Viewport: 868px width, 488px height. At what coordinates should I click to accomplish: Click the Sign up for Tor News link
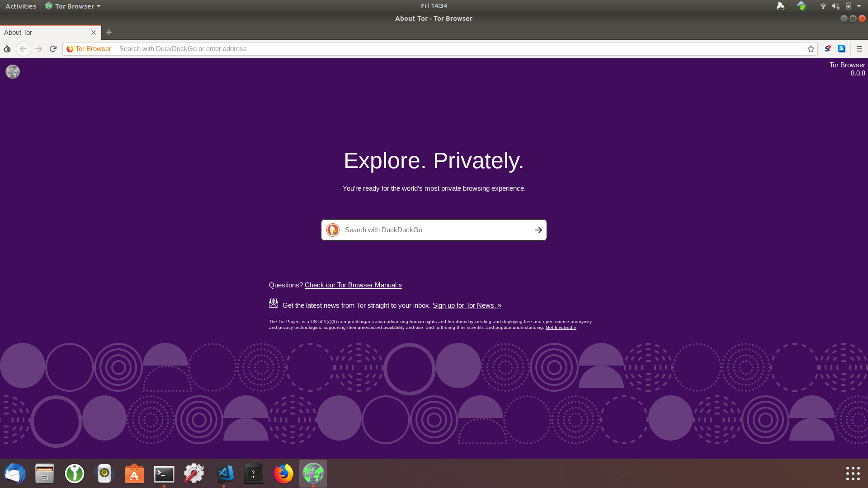click(467, 305)
